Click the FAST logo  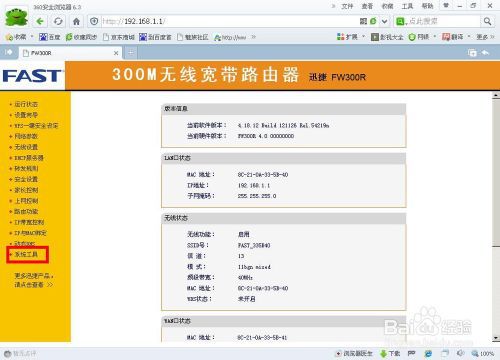click(x=32, y=76)
